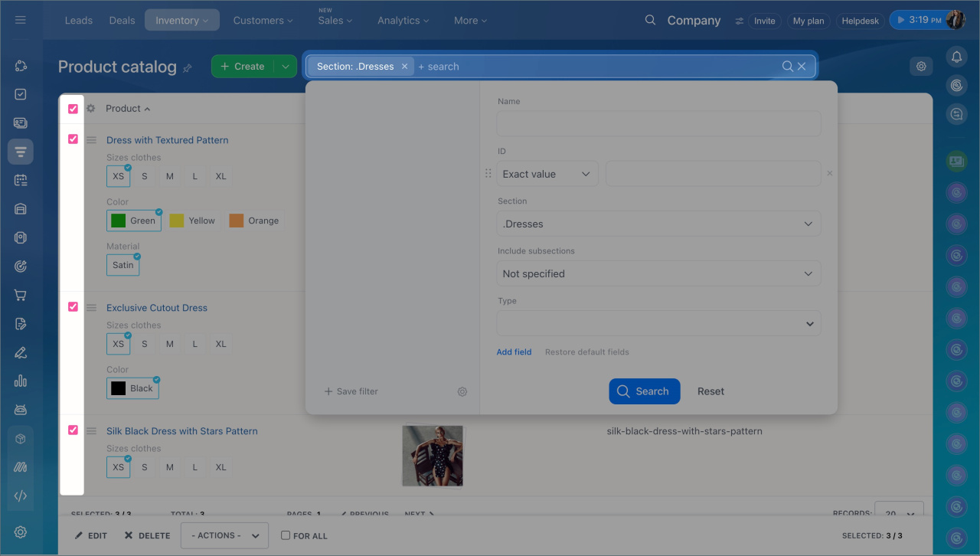Click the Add field link
The image size is (980, 556).
pos(514,352)
